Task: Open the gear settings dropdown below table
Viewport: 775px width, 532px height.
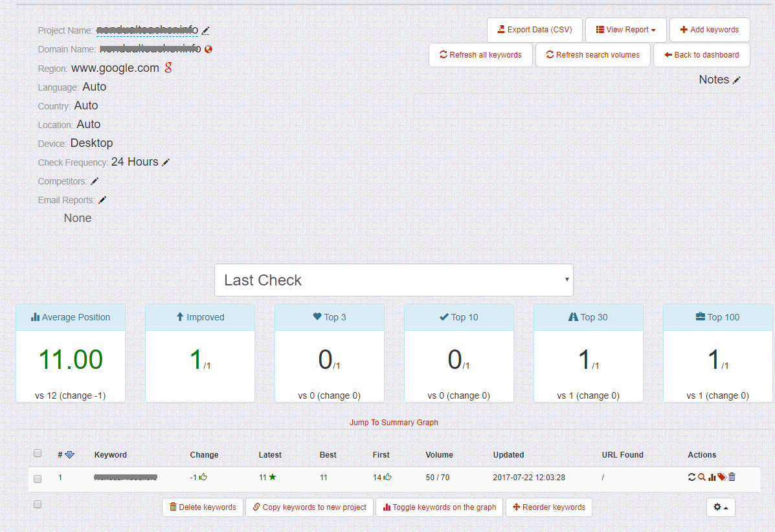Action: pyautogui.click(x=721, y=507)
